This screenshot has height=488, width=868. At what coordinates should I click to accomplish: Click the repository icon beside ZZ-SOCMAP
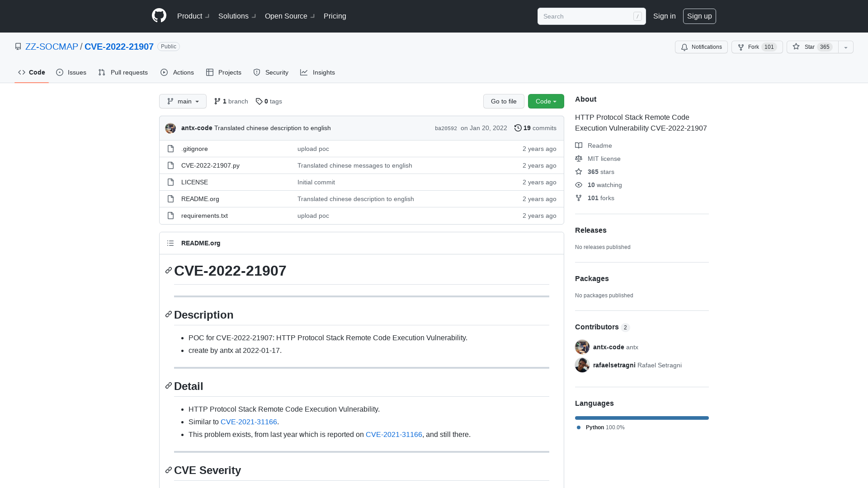[18, 47]
